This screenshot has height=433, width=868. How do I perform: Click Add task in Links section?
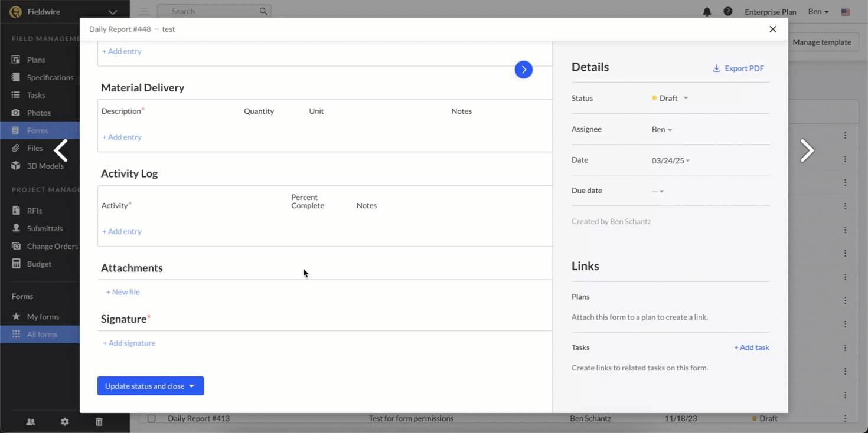point(751,347)
